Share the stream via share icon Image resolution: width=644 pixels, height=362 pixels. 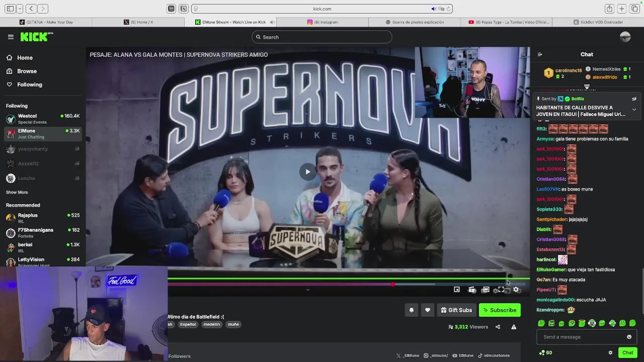pos(498,327)
